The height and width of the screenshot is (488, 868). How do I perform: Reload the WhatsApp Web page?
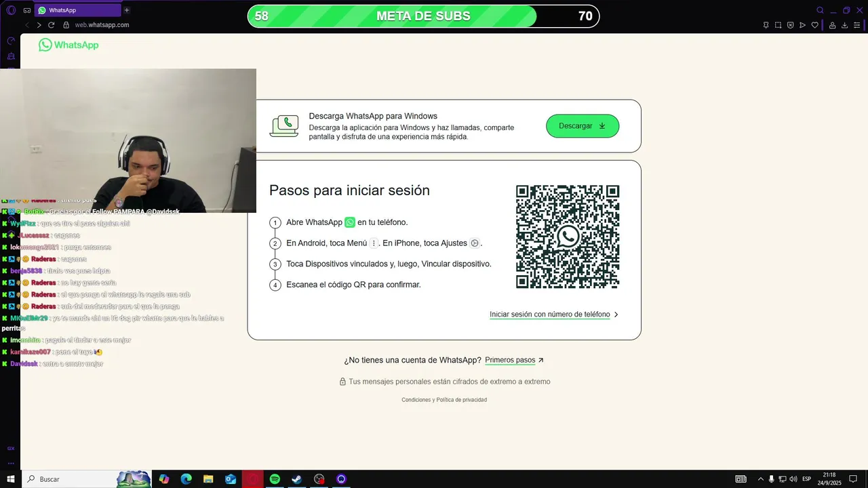pyautogui.click(x=51, y=25)
